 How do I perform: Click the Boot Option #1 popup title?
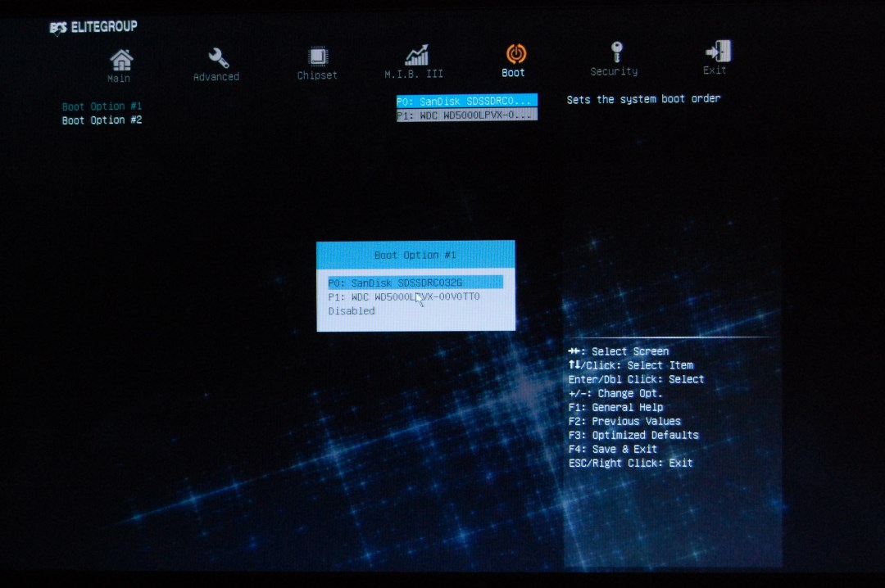[x=415, y=255]
